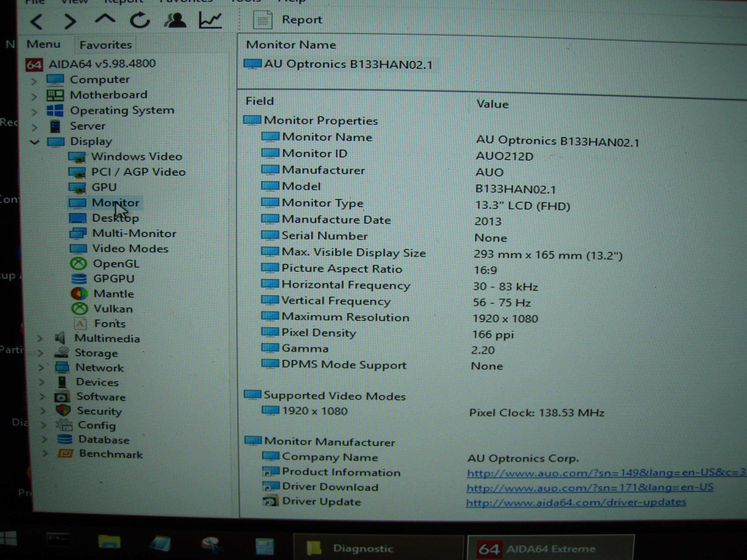Viewport: 747px width, 560px height.
Task: Select the Storage tree item label
Action: (96, 353)
